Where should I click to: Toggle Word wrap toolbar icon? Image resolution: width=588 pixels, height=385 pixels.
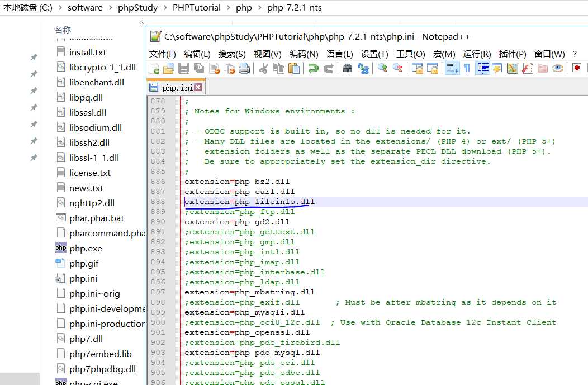coord(452,68)
